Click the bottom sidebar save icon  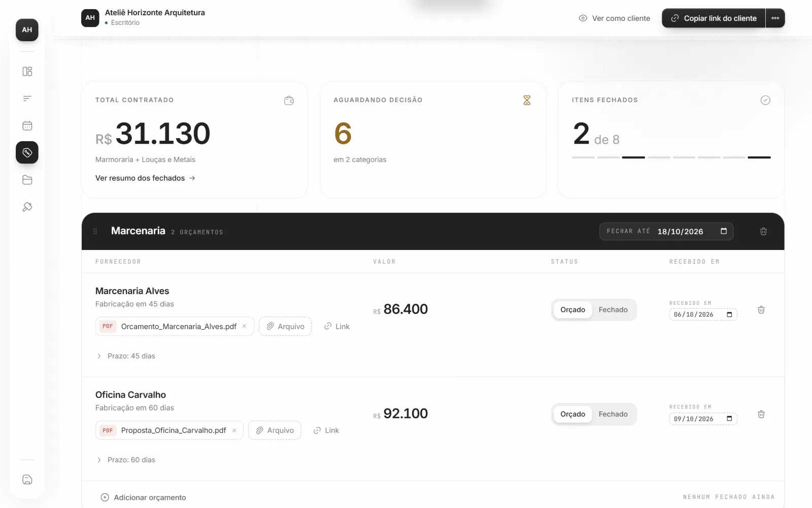[x=27, y=480]
